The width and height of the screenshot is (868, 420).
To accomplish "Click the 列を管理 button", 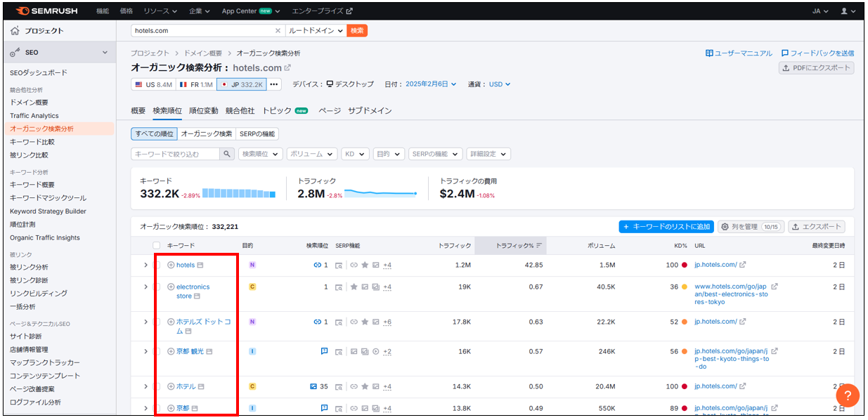I will click(x=751, y=227).
